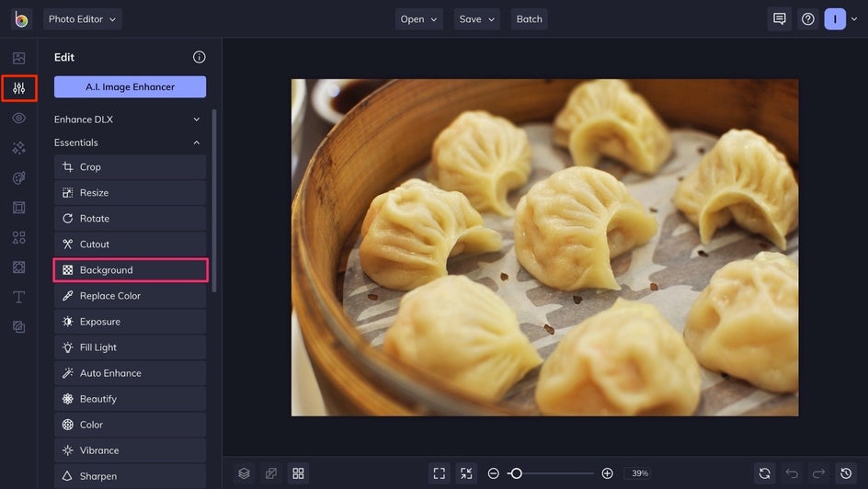Click the Layers icon in bottom bar

[x=245, y=473]
